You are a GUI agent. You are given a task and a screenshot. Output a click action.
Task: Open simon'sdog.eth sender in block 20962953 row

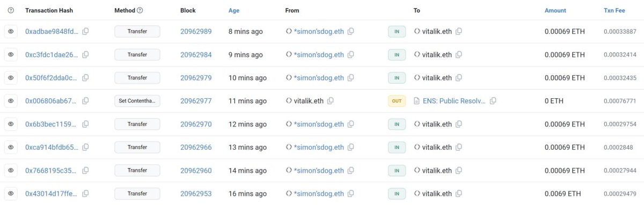(319, 194)
